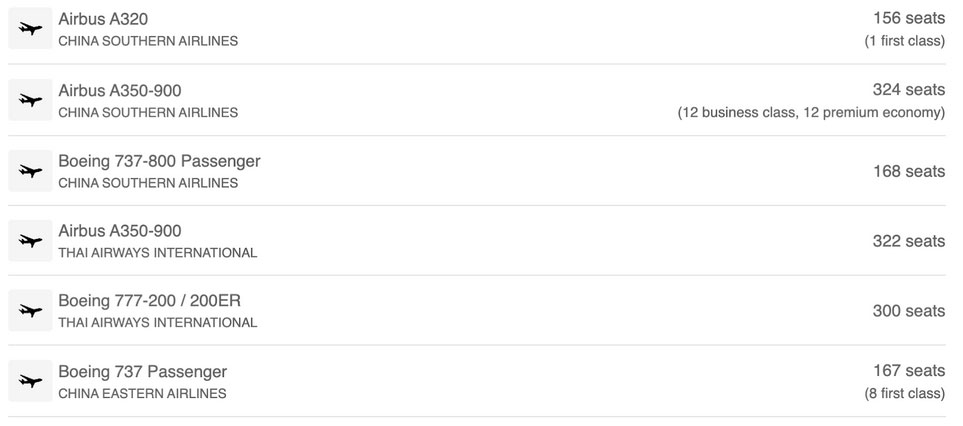Click the (1 first class) note
The height and width of the screenshot is (426, 963).
[x=904, y=41]
